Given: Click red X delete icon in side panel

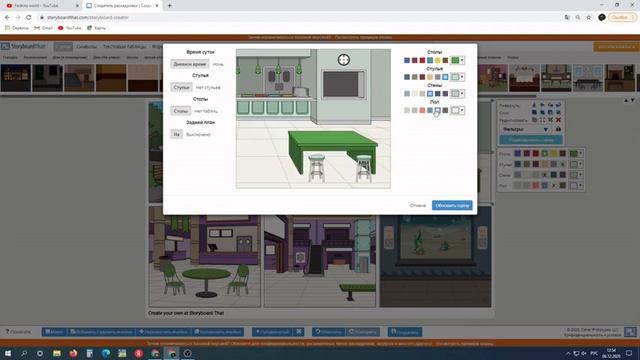Looking at the screenshot, I should [x=558, y=120].
